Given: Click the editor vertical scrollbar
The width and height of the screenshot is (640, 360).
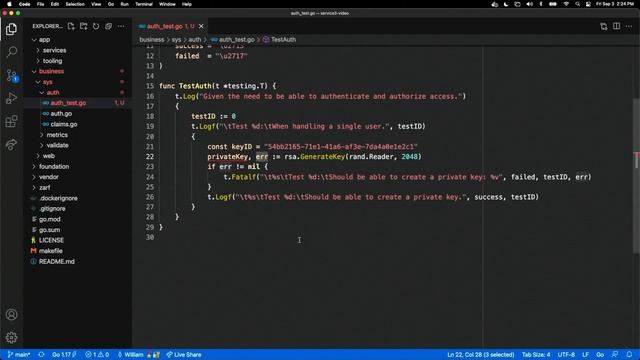Looking at the screenshot, I should pyautogui.click(x=636, y=176).
